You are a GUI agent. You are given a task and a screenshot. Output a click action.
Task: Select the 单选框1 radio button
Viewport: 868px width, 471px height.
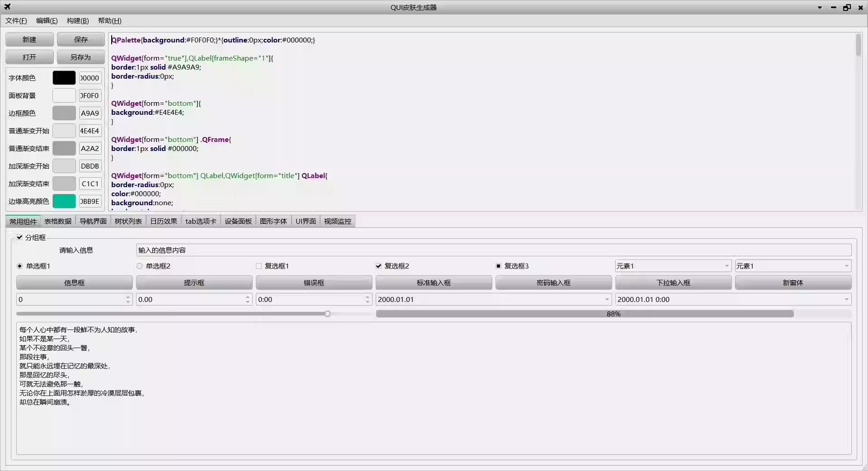19,266
